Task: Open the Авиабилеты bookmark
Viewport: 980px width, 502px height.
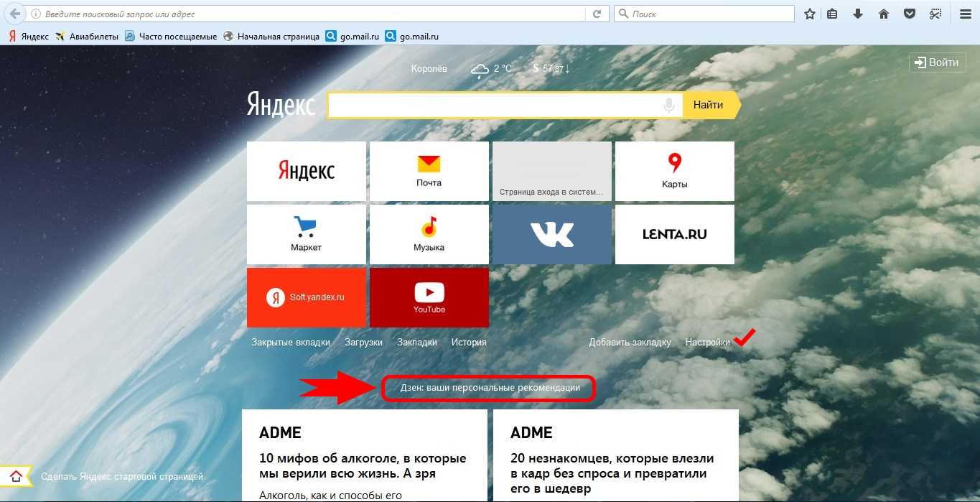Action: (x=87, y=36)
